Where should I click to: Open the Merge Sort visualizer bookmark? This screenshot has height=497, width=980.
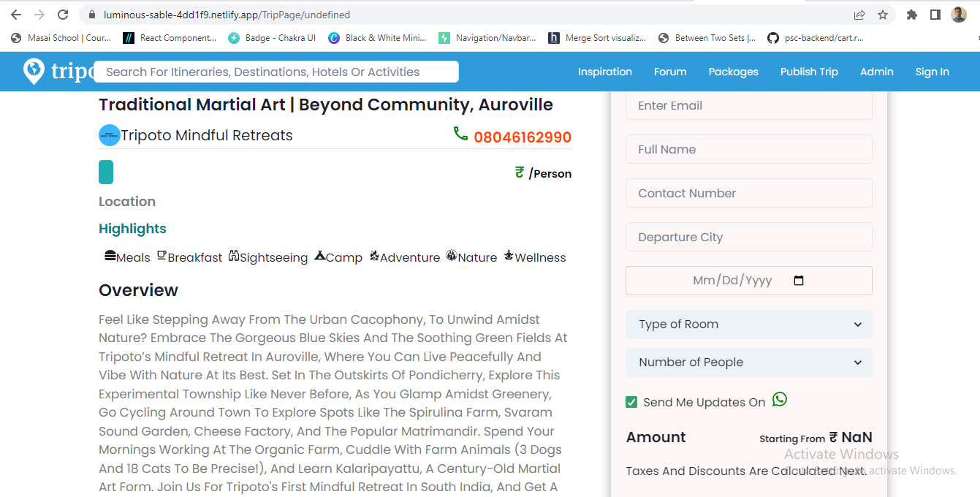(x=597, y=38)
